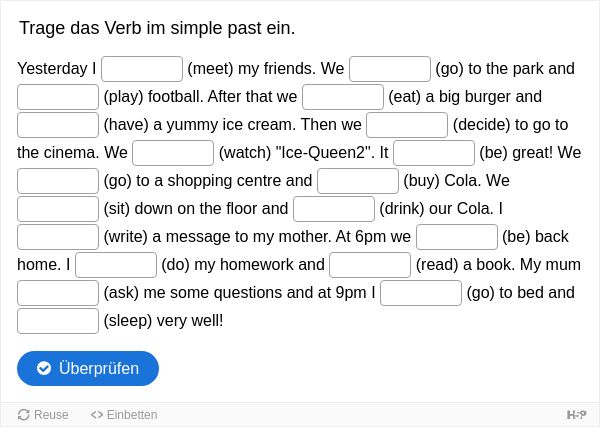Select the blank before (decide)

pyautogui.click(x=407, y=125)
